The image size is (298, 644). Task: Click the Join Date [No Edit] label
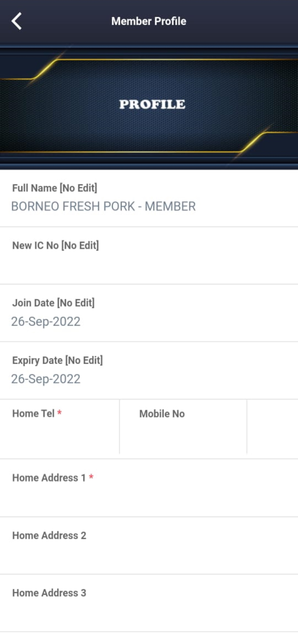click(x=53, y=303)
